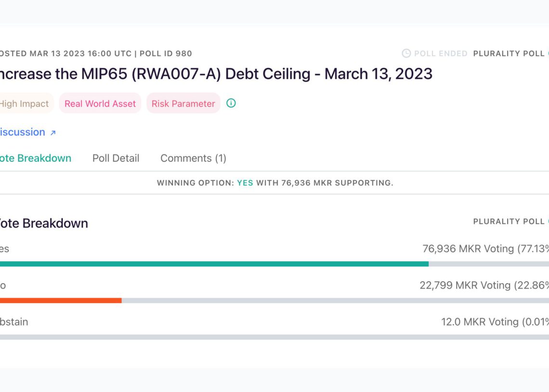This screenshot has height=392, width=549.
Task: Click the green YES in the winning option banner
Action: pyautogui.click(x=245, y=183)
